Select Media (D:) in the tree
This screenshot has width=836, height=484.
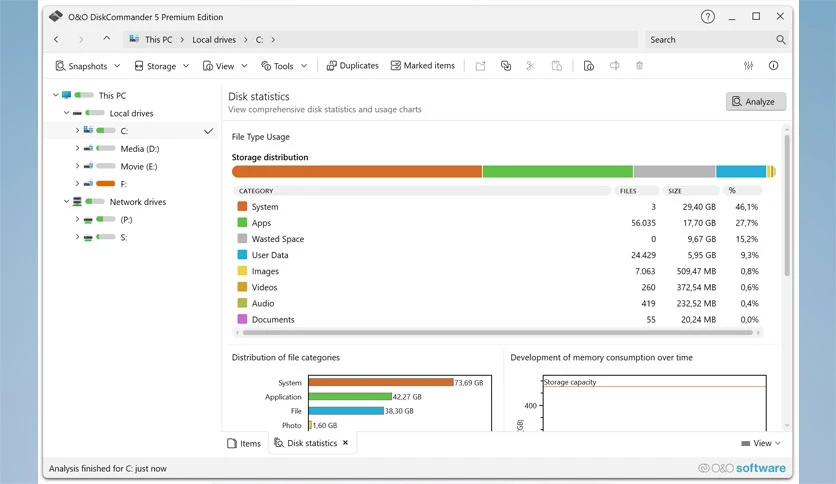[140, 149]
